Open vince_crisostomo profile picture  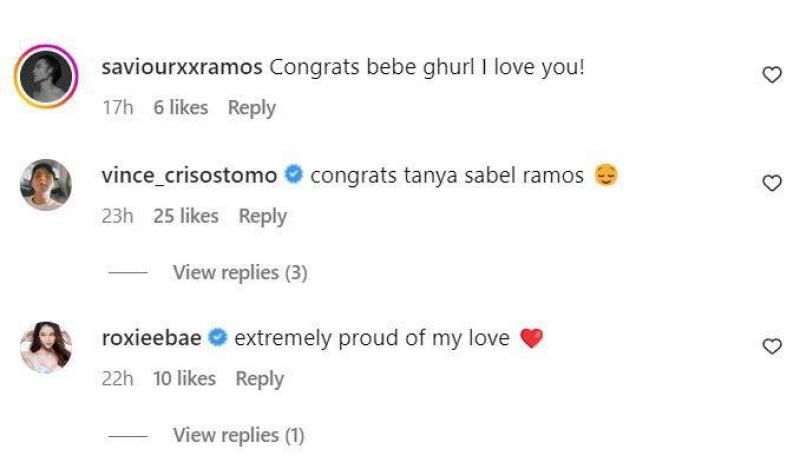pyautogui.click(x=46, y=185)
